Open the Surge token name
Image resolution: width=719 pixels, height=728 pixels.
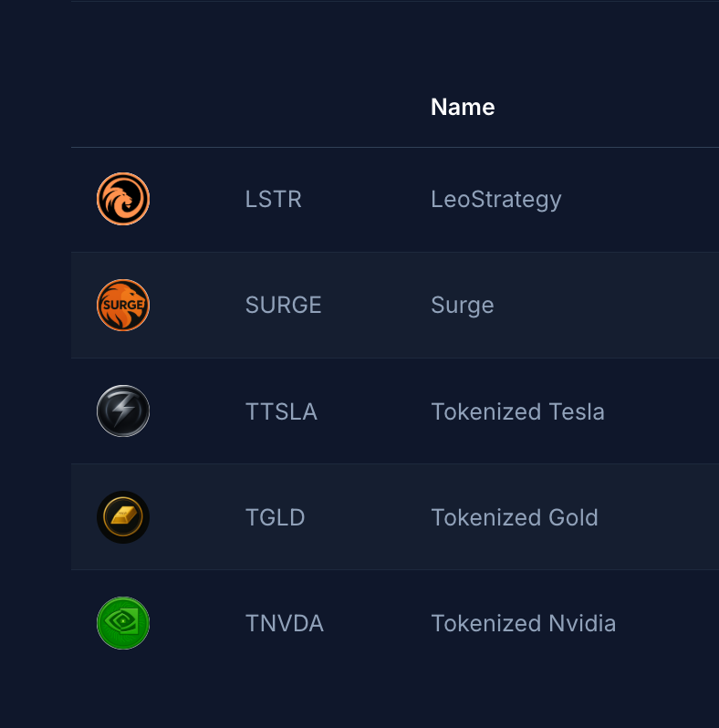[462, 305]
